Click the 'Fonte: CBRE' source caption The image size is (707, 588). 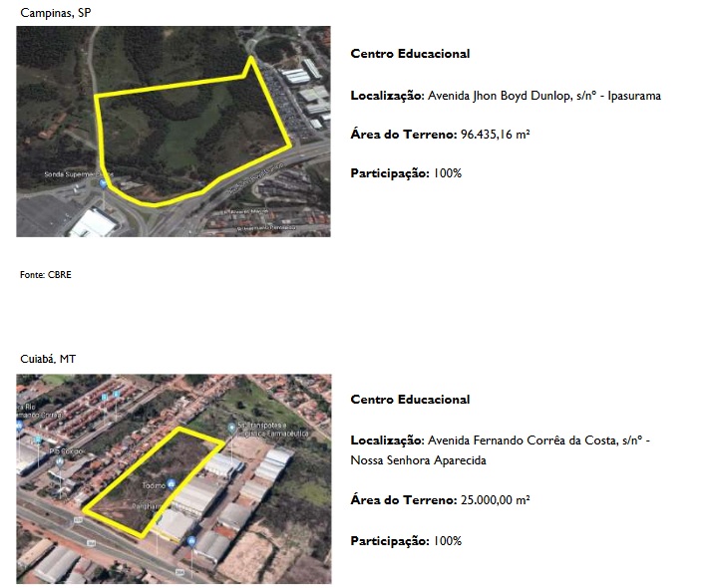(x=46, y=274)
